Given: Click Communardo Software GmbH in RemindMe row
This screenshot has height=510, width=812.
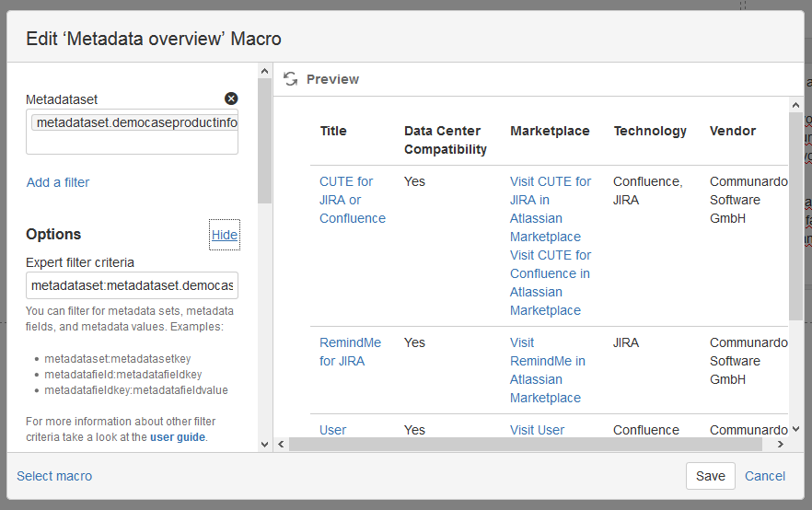Looking at the screenshot, I should [x=748, y=361].
